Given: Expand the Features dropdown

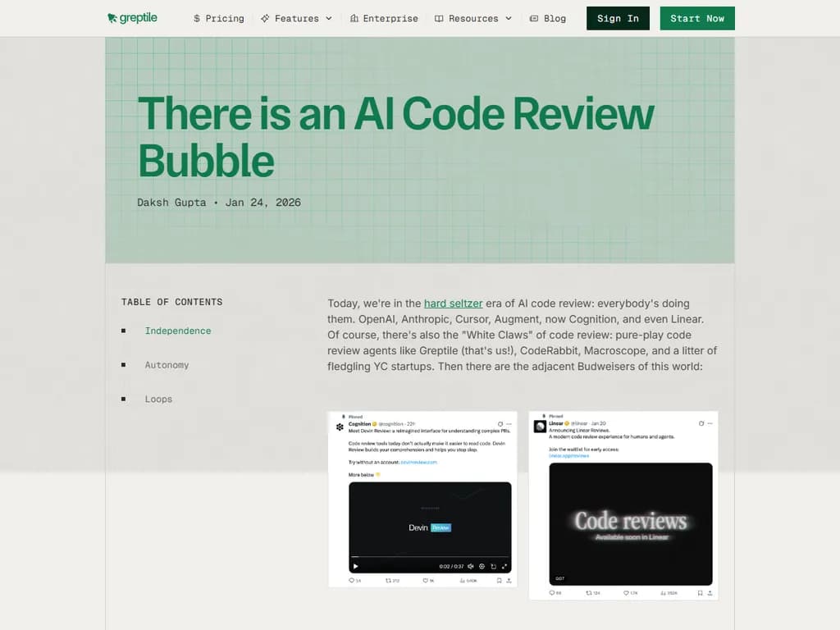Looking at the screenshot, I should click(297, 17).
